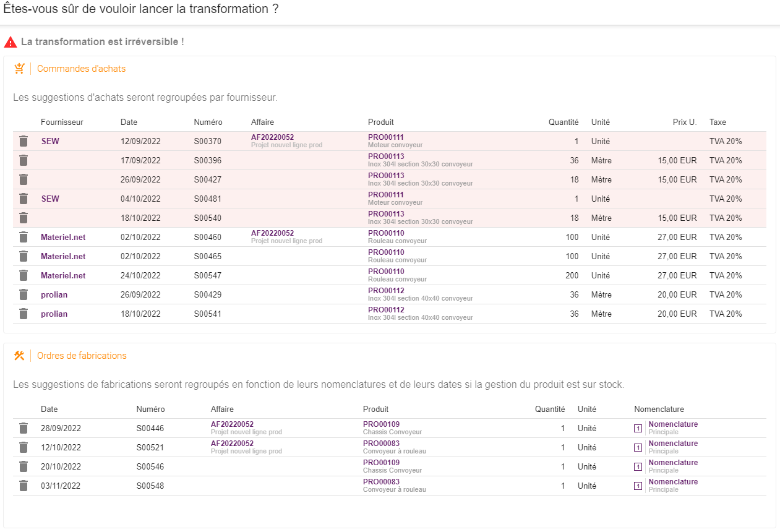
Task: Delete fabrication order S00446 trash icon
Action: tap(24, 428)
